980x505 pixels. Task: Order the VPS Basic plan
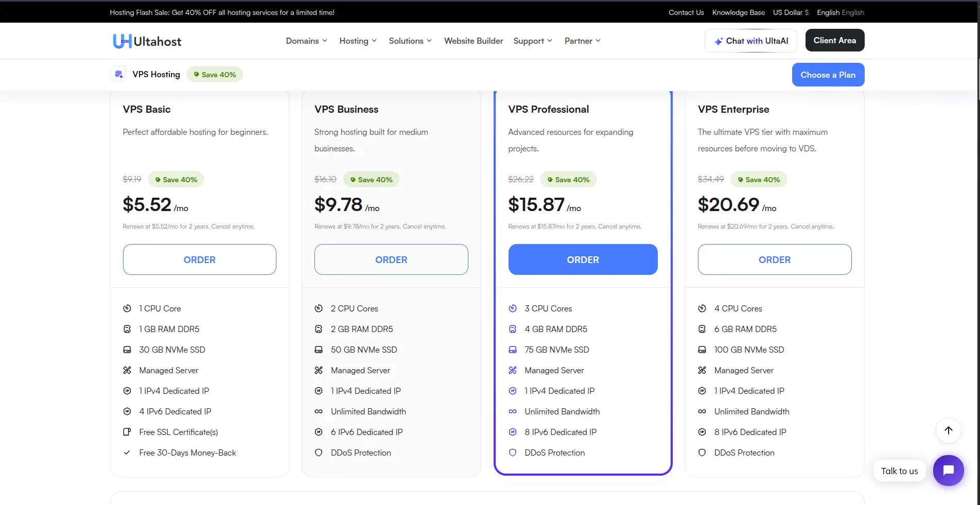click(x=199, y=259)
